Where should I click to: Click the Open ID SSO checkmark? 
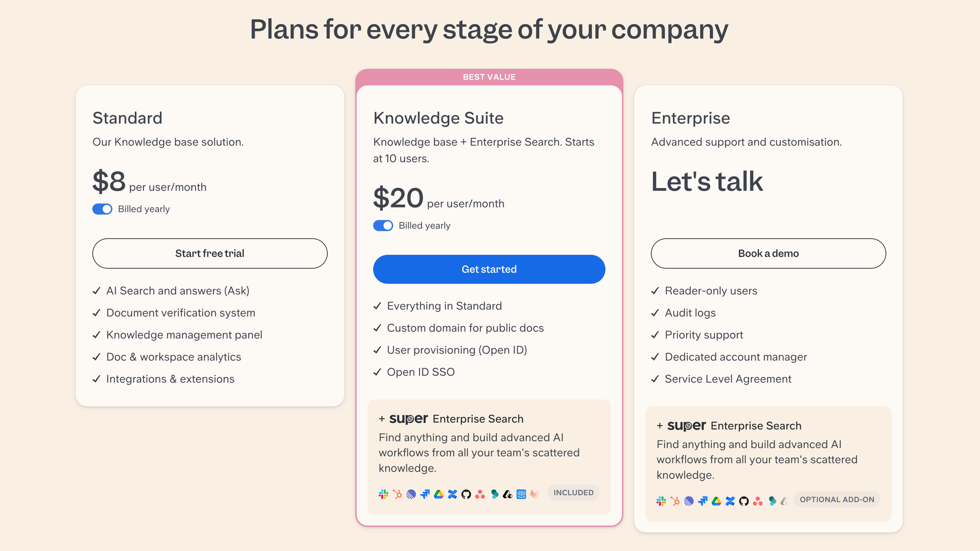coord(377,372)
